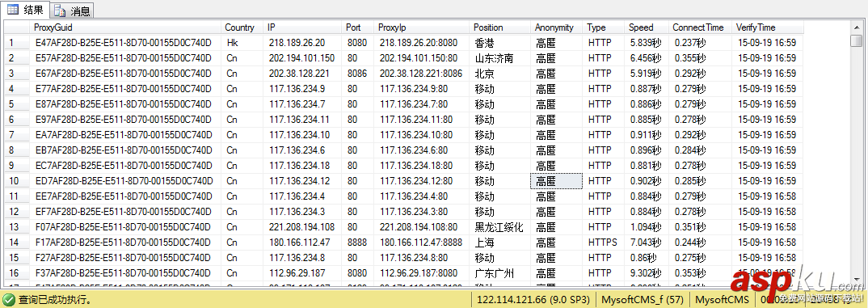Click GUID cell starting with EA7AF28D
Image resolution: width=868 pixels, height=308 pixels.
click(x=124, y=135)
